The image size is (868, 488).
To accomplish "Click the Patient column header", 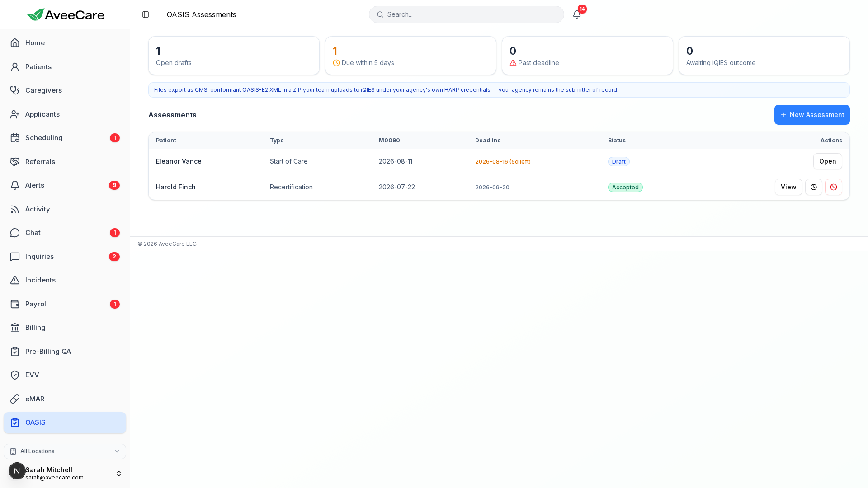I will click(166, 141).
